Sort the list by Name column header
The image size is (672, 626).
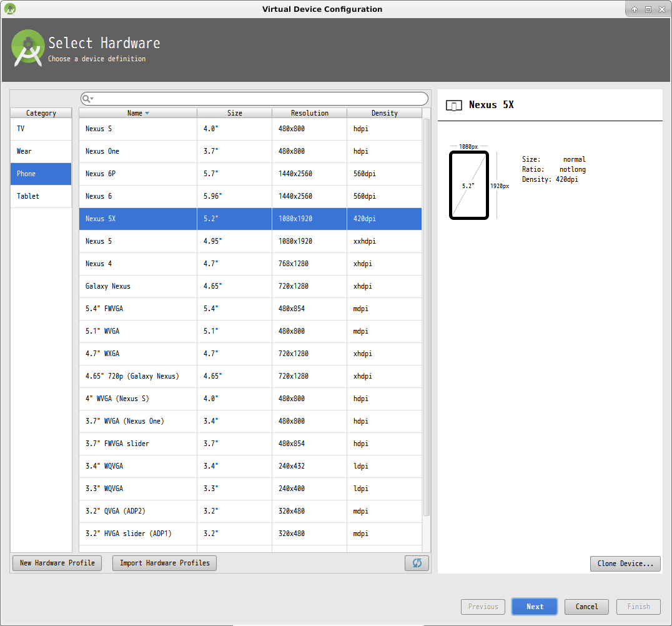coord(137,113)
